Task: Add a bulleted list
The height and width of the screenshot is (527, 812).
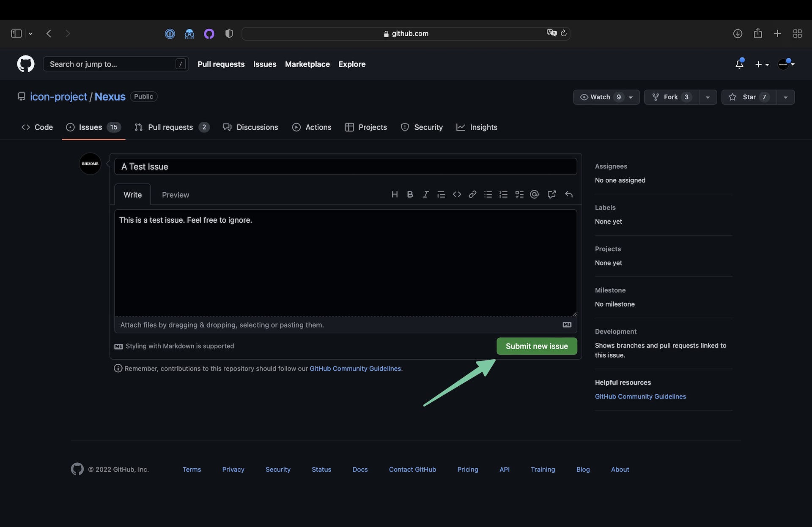Action: coord(488,194)
